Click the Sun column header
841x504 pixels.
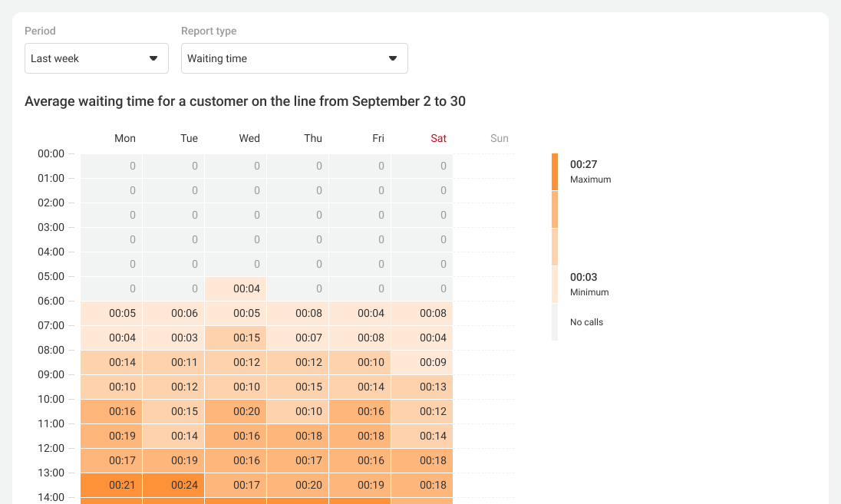coord(499,139)
